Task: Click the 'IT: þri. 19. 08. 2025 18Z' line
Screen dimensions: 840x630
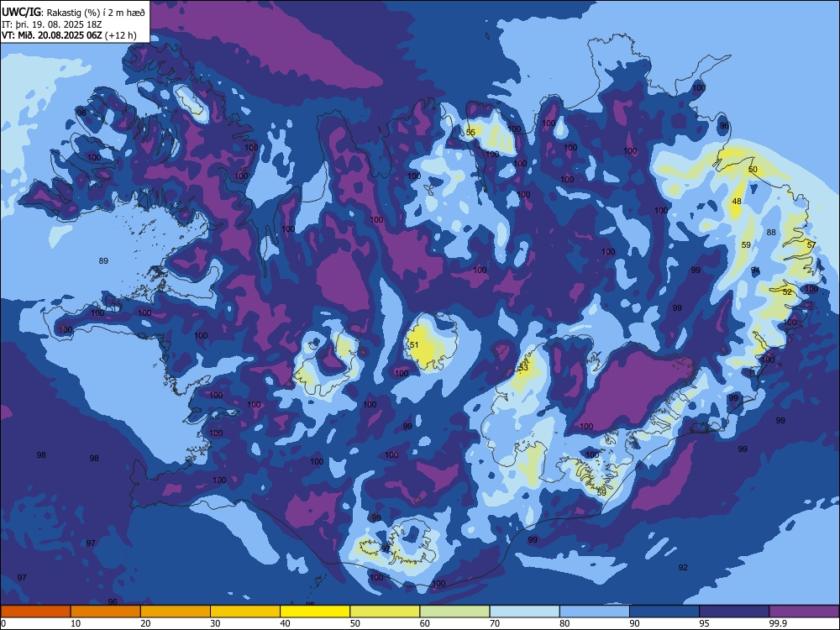Action: 52,24
